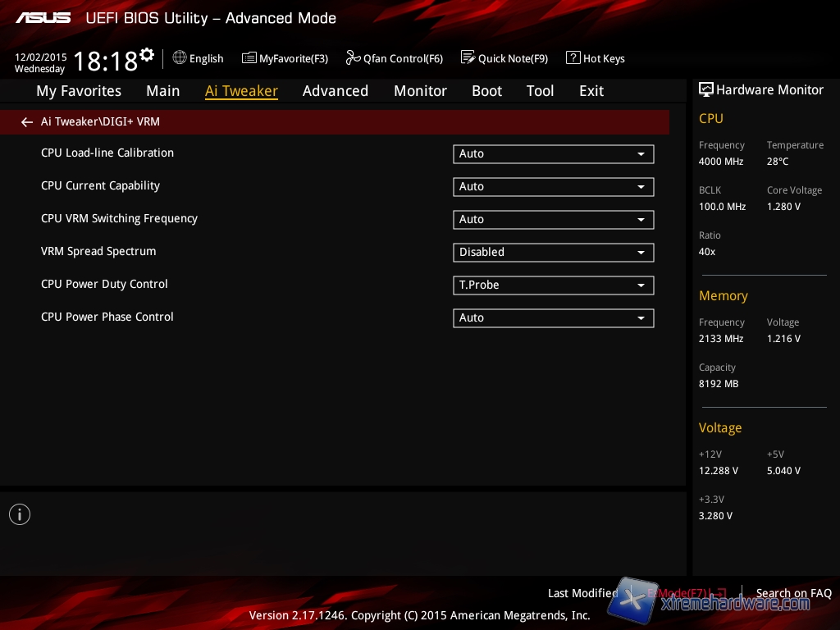Open Quick Note(F9) notepad icon
Image resolution: width=840 pixels, height=630 pixels.
point(468,57)
